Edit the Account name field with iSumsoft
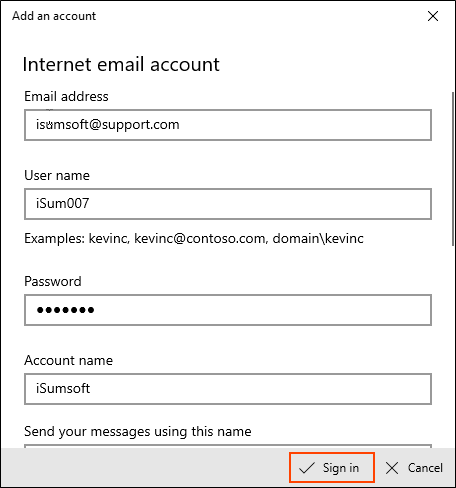The width and height of the screenshot is (456, 488). pos(228,389)
